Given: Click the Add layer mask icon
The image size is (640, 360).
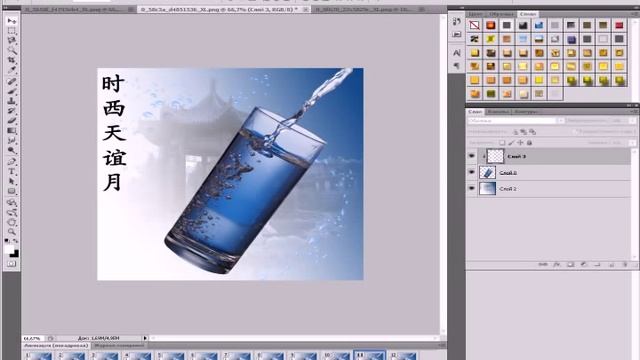Looking at the screenshot, I should point(570,265).
